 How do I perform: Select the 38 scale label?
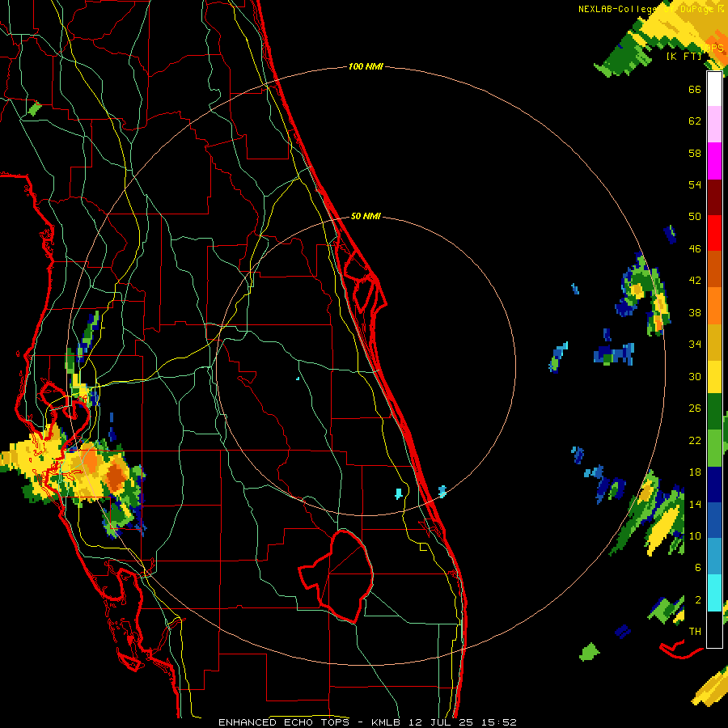tap(695, 312)
